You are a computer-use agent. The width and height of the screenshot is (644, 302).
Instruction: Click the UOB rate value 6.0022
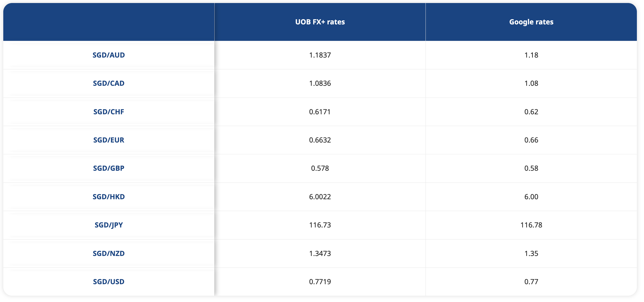[x=320, y=197]
